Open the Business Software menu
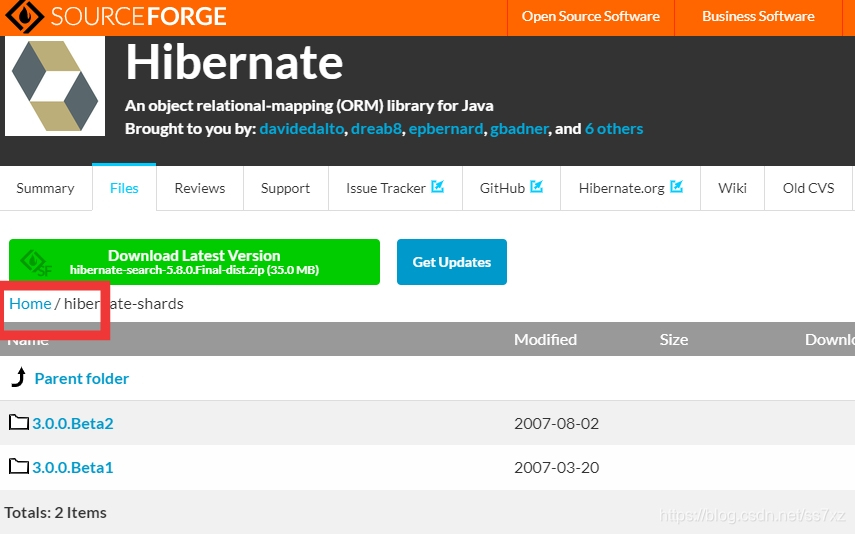This screenshot has height=534, width=855. [758, 17]
